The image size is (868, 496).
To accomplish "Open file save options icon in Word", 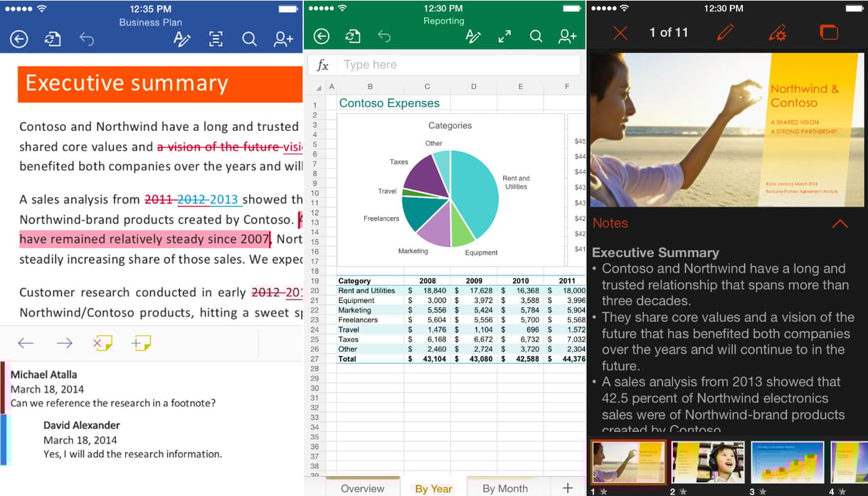I will pos(53,38).
